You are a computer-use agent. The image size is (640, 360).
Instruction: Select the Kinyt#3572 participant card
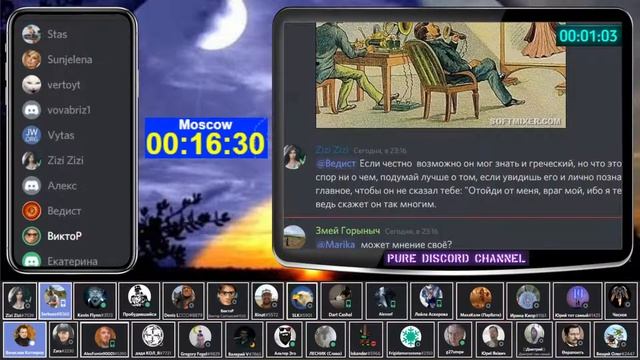(267, 301)
